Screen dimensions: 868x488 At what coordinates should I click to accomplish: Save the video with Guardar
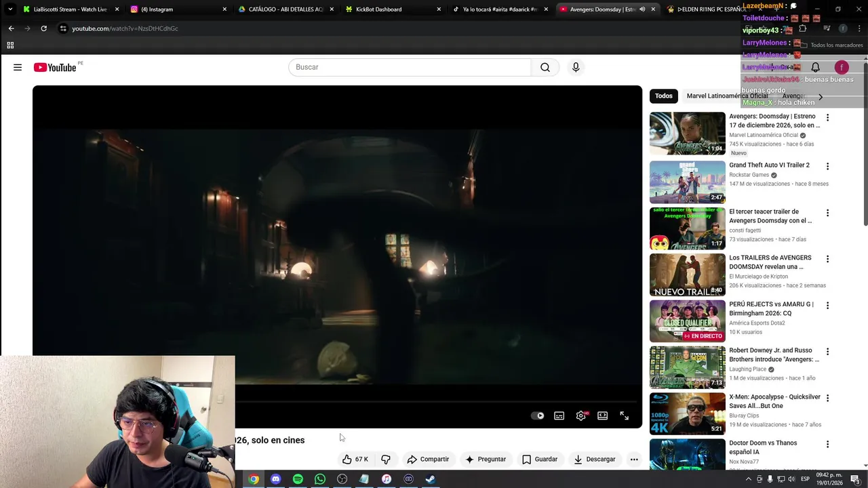click(x=540, y=459)
